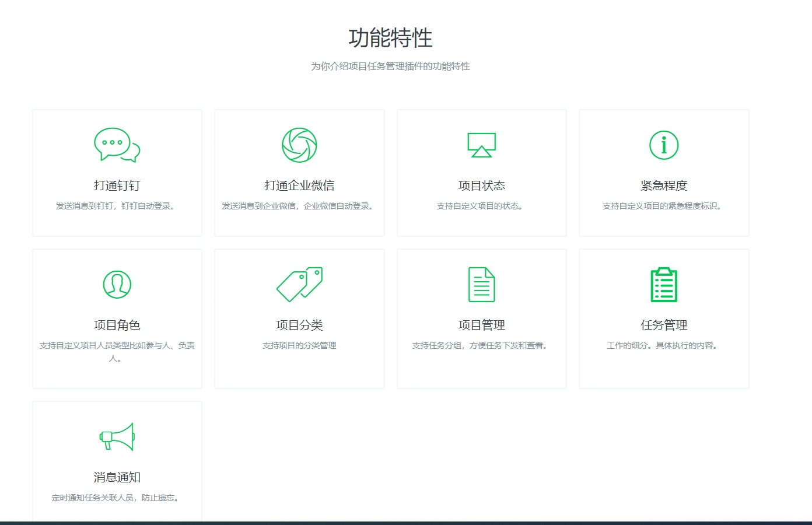Viewport: 812px width, 525px height.
Task: Click the tags icon for 项目分类
Action: click(299, 284)
